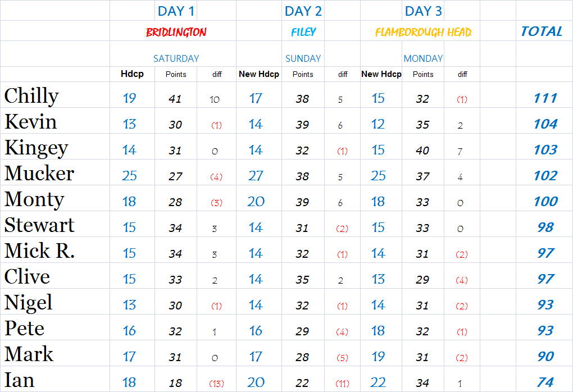
Task: Click Chilly's name cell
Action: click(55, 95)
